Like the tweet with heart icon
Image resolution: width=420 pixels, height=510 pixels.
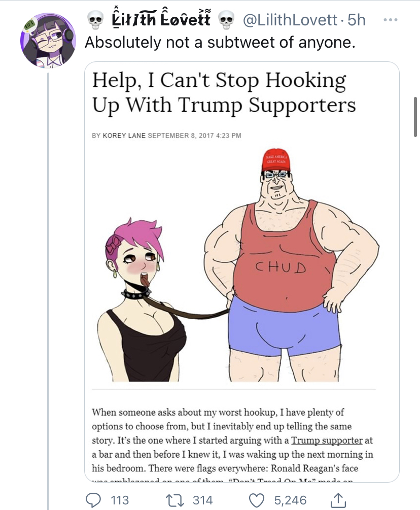pos(257,500)
